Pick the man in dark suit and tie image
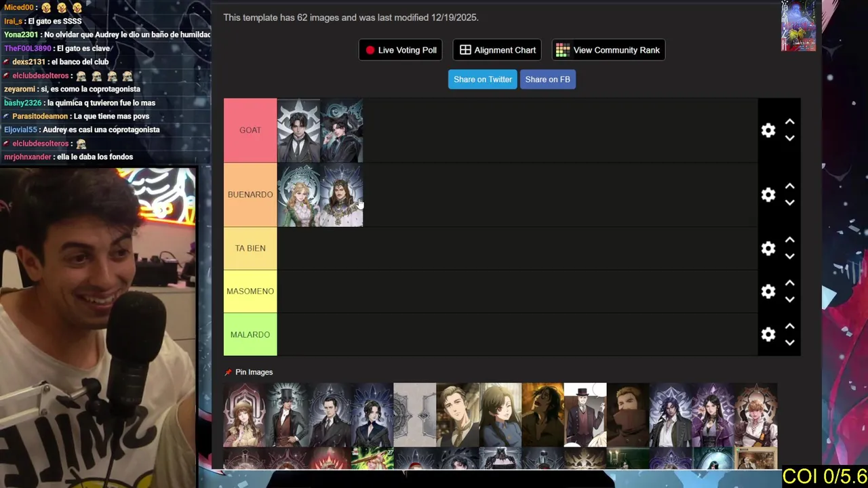This screenshot has height=488, width=868. tap(330, 415)
